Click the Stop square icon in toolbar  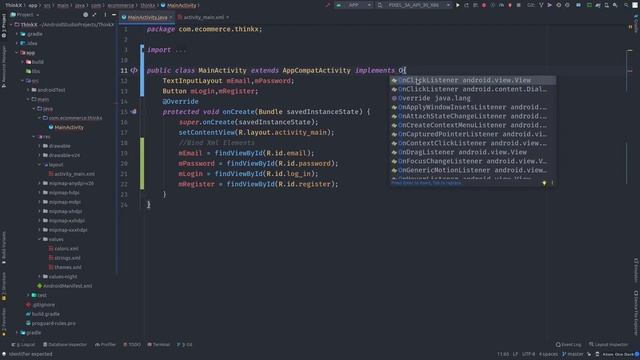[518, 5]
